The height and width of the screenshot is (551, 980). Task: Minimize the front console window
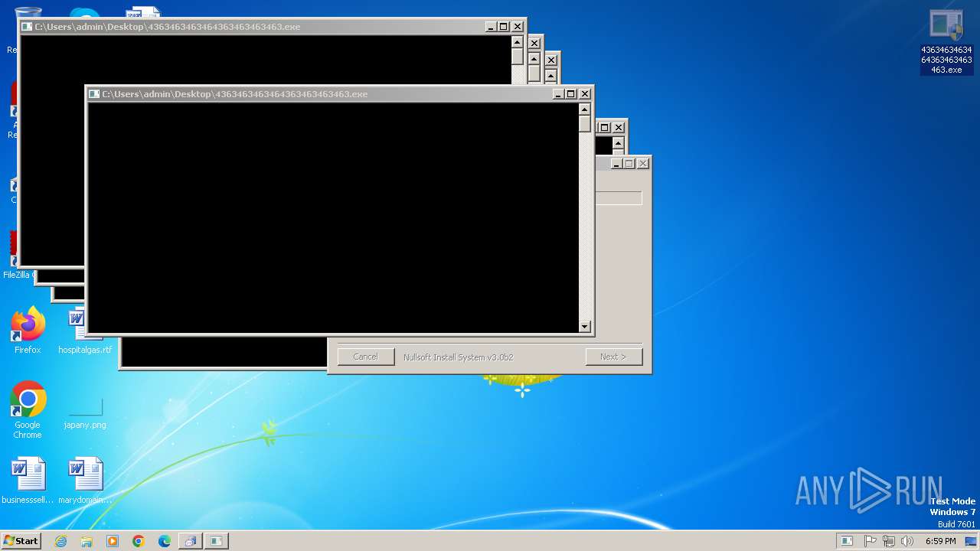click(558, 94)
